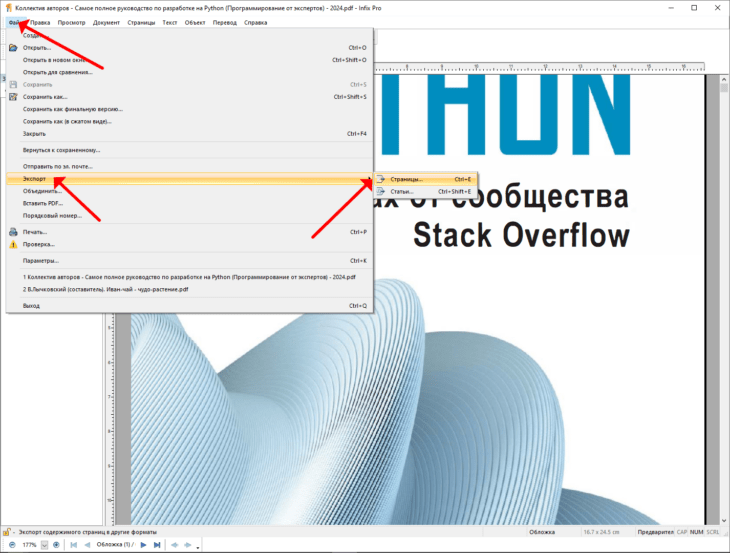The height and width of the screenshot is (553, 730).
Task: Click the Обложка label in status bar
Action: pyautogui.click(x=542, y=532)
